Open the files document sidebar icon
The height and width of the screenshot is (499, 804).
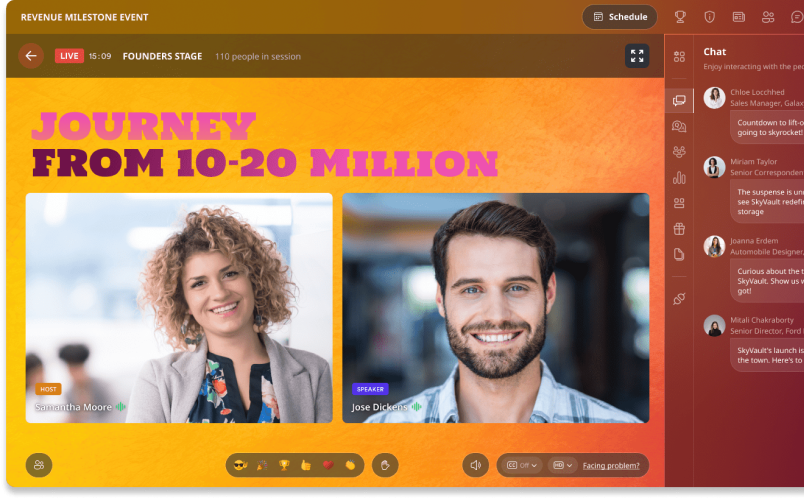679,254
